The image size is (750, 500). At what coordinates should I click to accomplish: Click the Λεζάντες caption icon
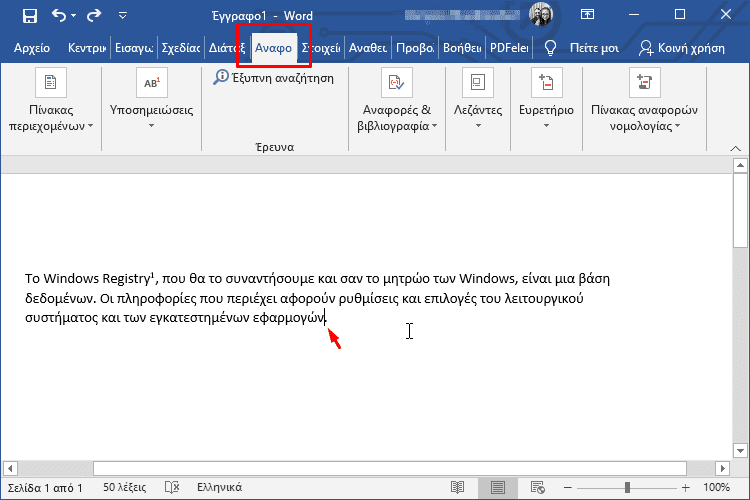478,82
